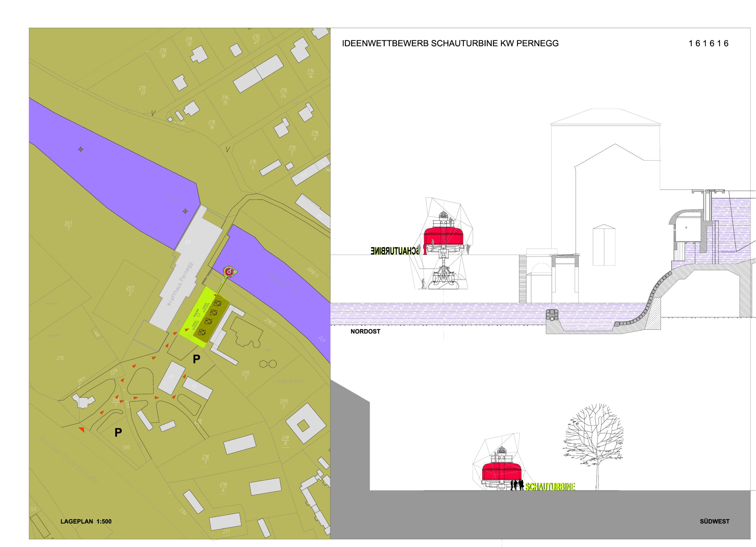
Task: Click the NORDOST elevation label
Action: [365, 332]
